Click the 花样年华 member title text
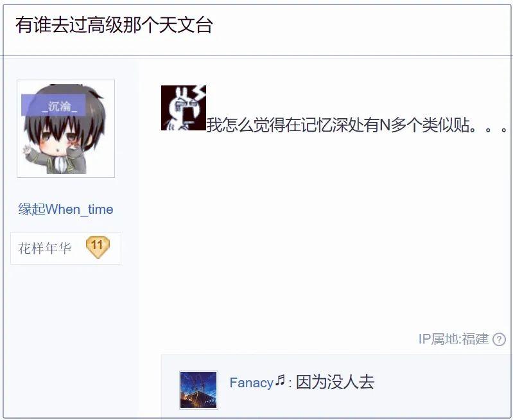Screen dimensions: 513x420 coord(44,248)
